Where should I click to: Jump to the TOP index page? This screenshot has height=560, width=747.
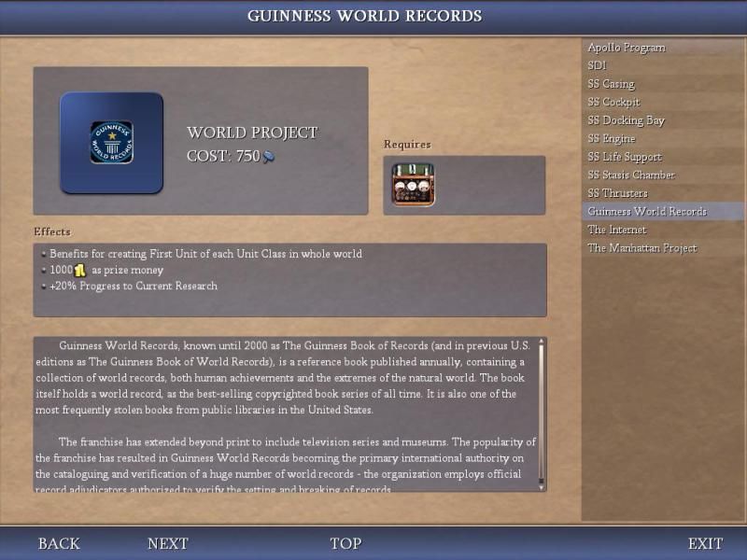(345, 543)
